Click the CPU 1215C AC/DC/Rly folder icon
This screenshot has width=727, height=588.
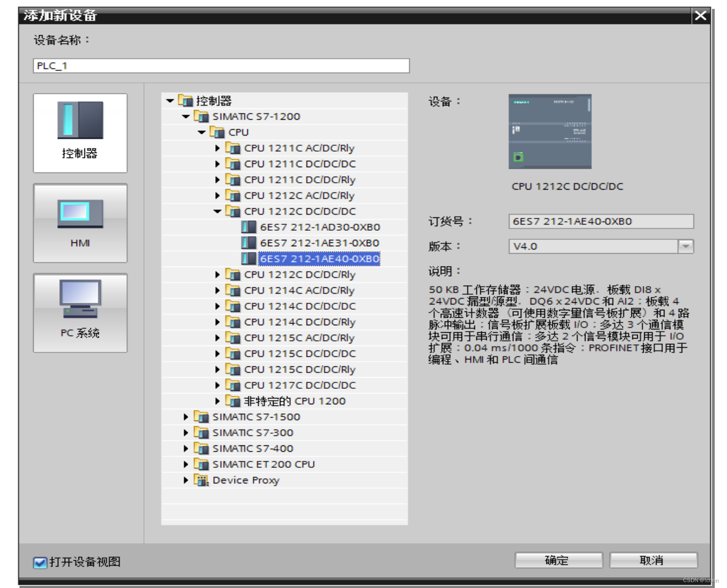point(233,338)
